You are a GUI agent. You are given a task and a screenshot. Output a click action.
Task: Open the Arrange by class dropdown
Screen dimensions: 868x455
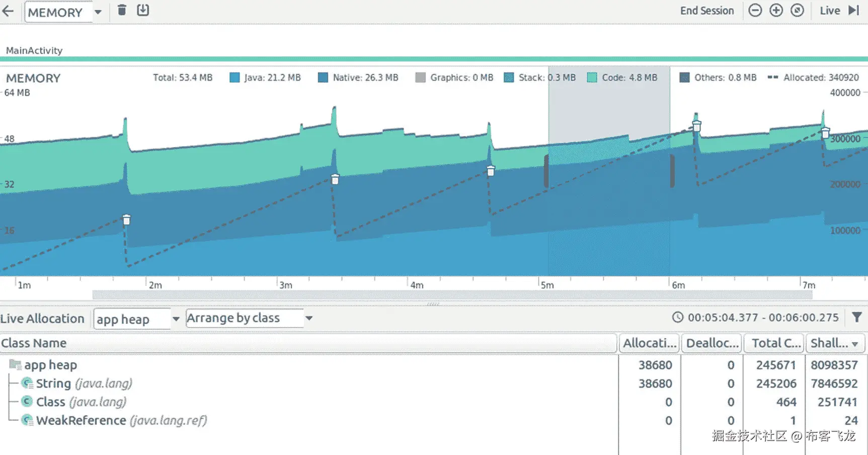[250, 318]
